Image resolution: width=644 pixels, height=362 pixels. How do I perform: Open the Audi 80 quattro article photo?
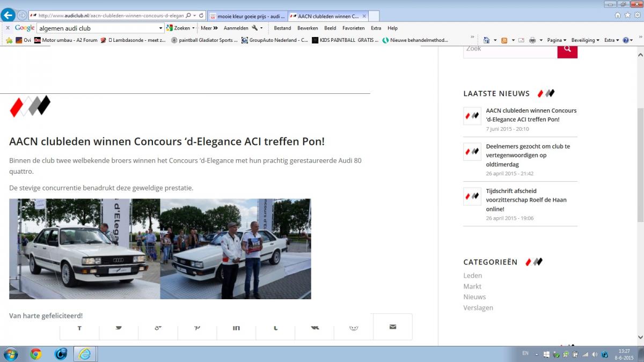160,249
